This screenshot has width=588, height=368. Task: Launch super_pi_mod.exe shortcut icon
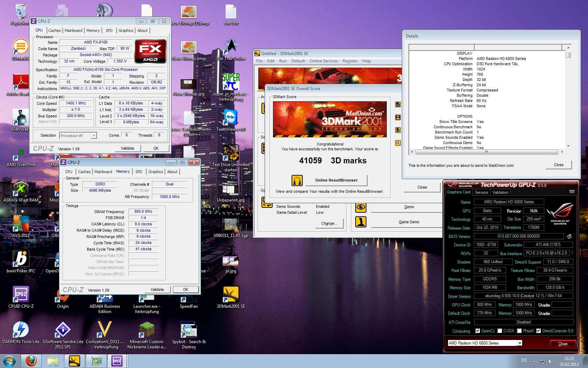point(231,87)
